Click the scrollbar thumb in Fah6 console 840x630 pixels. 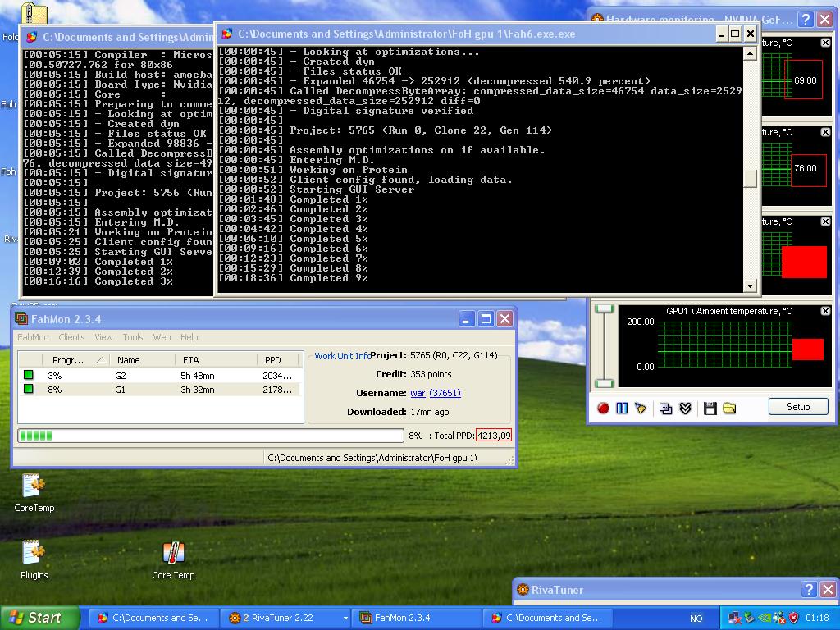pyautogui.click(x=750, y=178)
